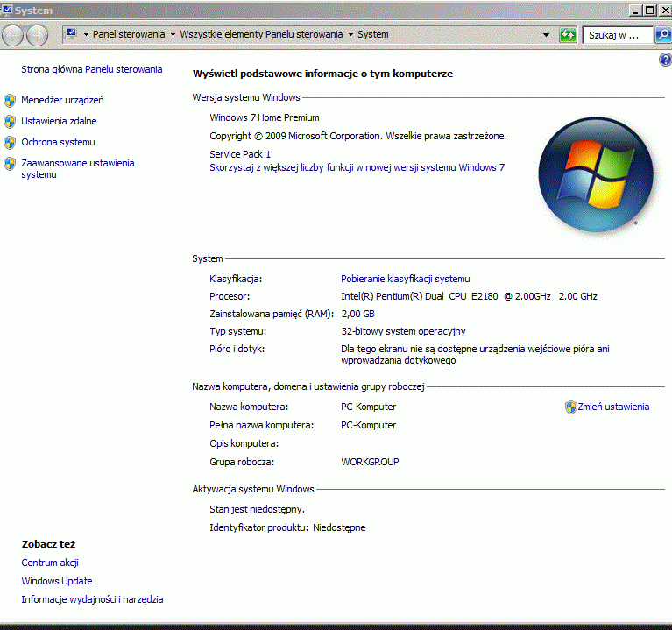Click Stan jest niedostępny text

(257, 509)
